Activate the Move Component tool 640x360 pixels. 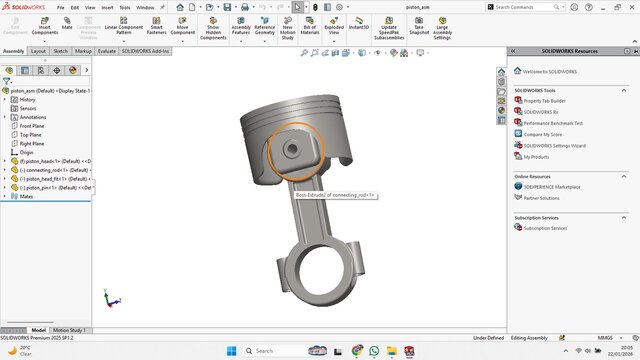pyautogui.click(x=182, y=25)
